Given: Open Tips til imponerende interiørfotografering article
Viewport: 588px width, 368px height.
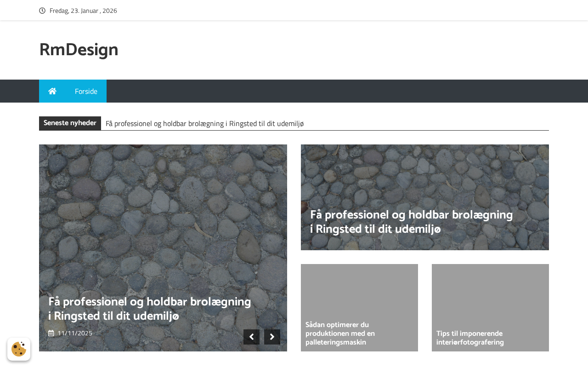Looking at the screenshot, I should pyautogui.click(x=470, y=338).
